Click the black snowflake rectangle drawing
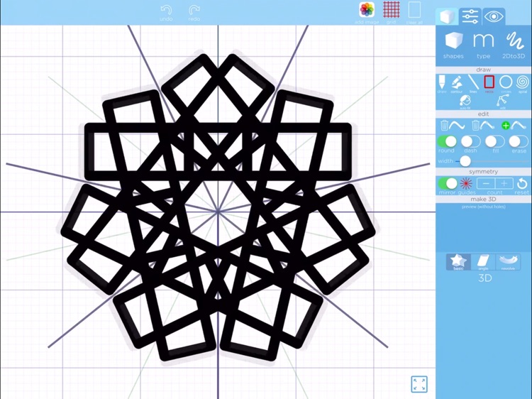The width and height of the screenshot is (532, 399). (218, 207)
